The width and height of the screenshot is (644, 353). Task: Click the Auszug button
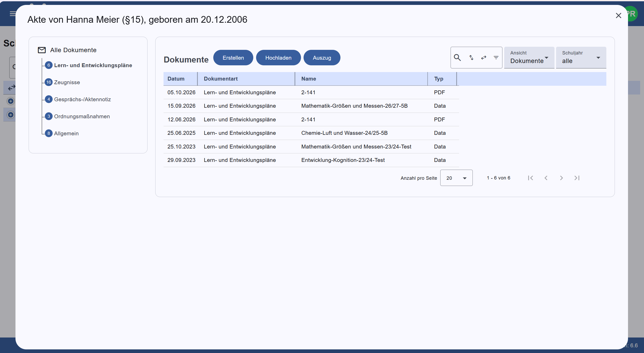322,58
